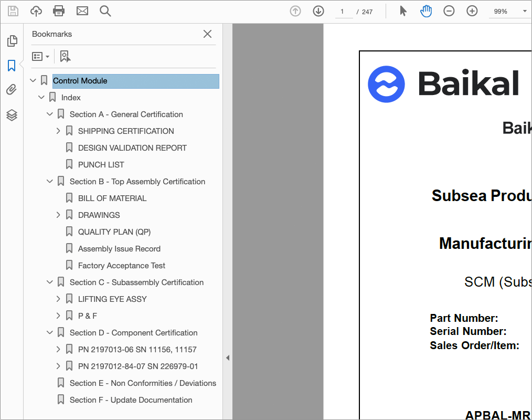Expand LIFTING EYE ASSY bookmark
Image resolution: width=532 pixels, height=420 pixels.
[x=58, y=299]
